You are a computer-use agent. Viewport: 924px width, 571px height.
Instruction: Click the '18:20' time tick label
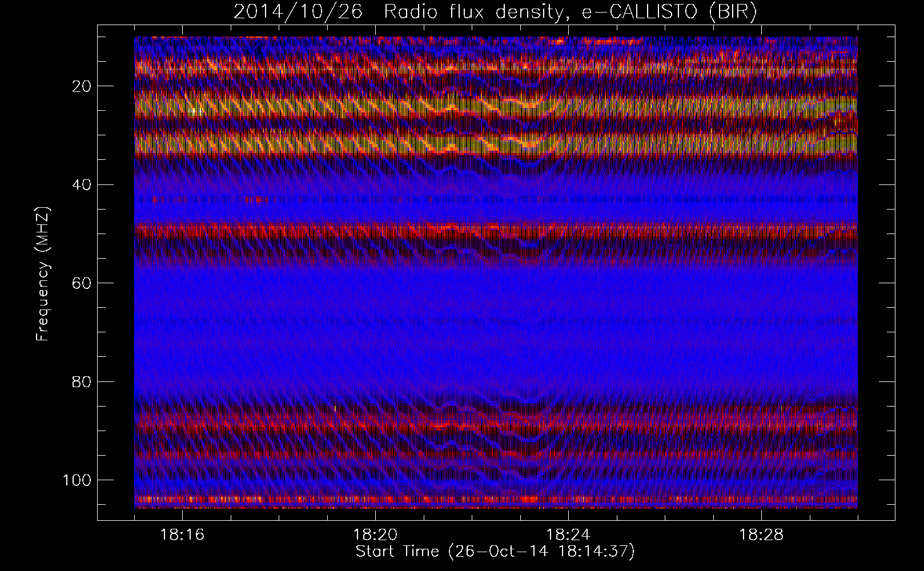pos(375,535)
